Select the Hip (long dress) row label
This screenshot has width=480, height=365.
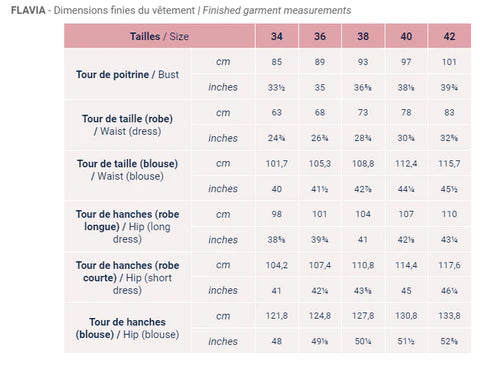127,227
